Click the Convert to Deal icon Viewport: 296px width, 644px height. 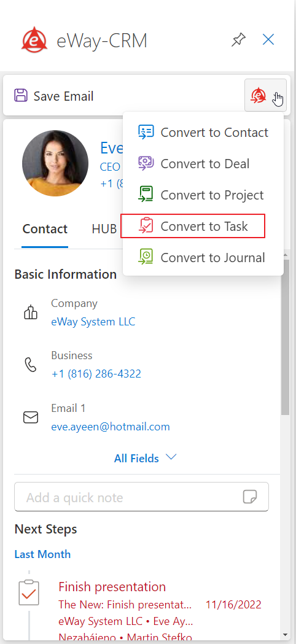(x=146, y=163)
